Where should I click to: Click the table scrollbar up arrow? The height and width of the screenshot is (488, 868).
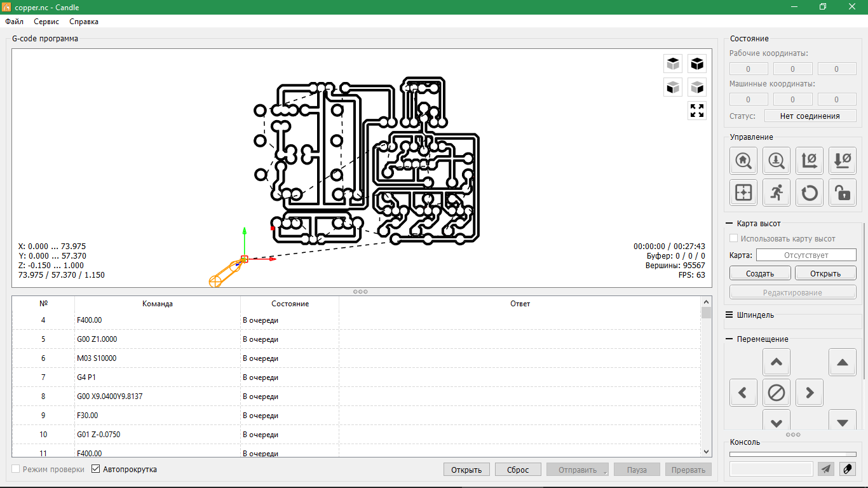click(x=707, y=302)
